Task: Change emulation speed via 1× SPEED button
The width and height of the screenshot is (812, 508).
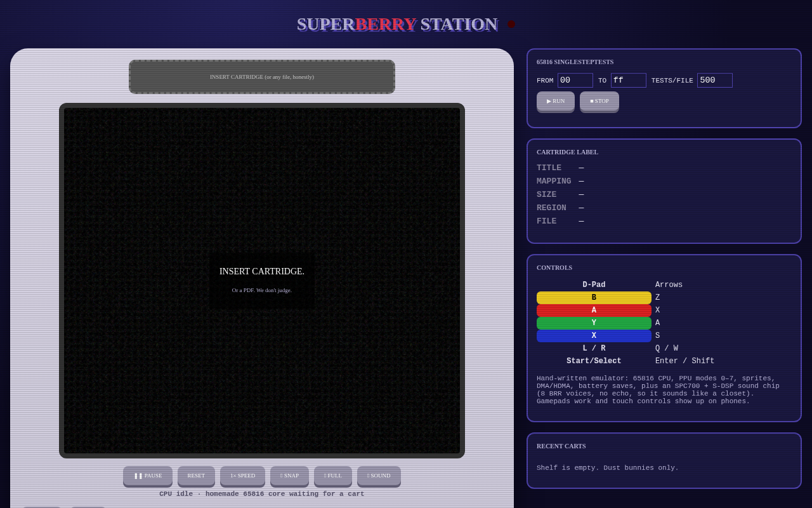Action: point(242,476)
